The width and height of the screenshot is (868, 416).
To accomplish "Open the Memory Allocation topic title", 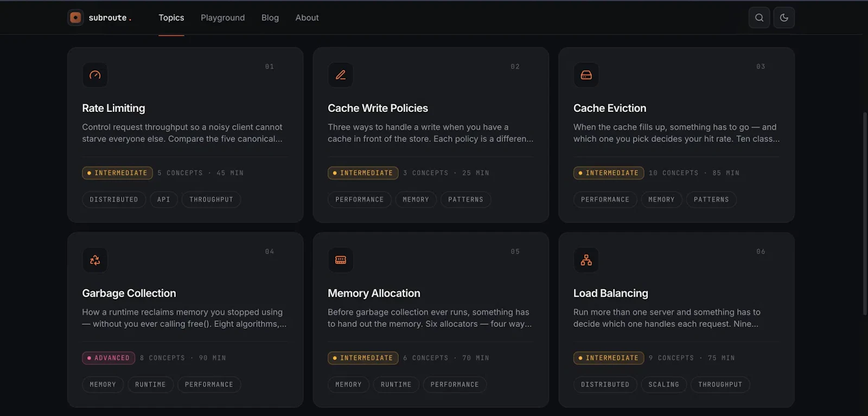I will (374, 293).
